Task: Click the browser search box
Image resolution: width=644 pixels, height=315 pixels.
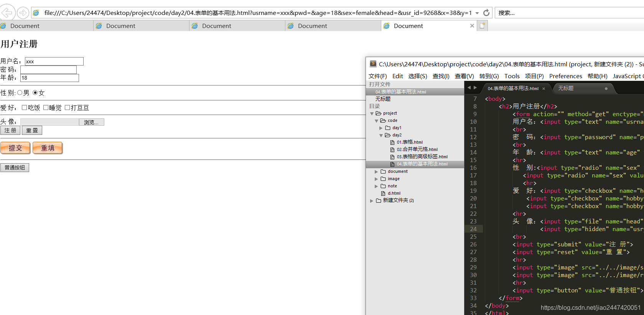Action: [x=569, y=13]
